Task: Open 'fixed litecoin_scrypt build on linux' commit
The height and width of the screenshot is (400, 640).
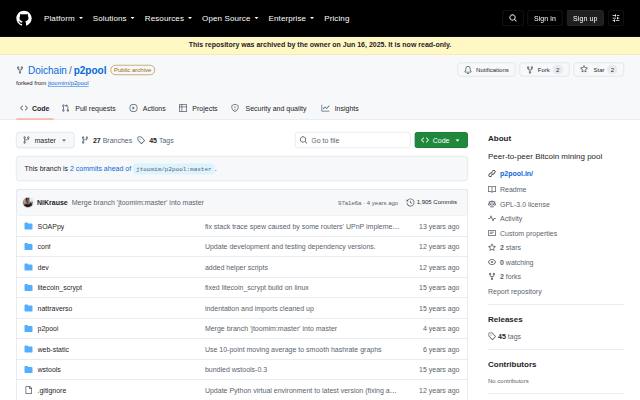Action: click(x=257, y=288)
